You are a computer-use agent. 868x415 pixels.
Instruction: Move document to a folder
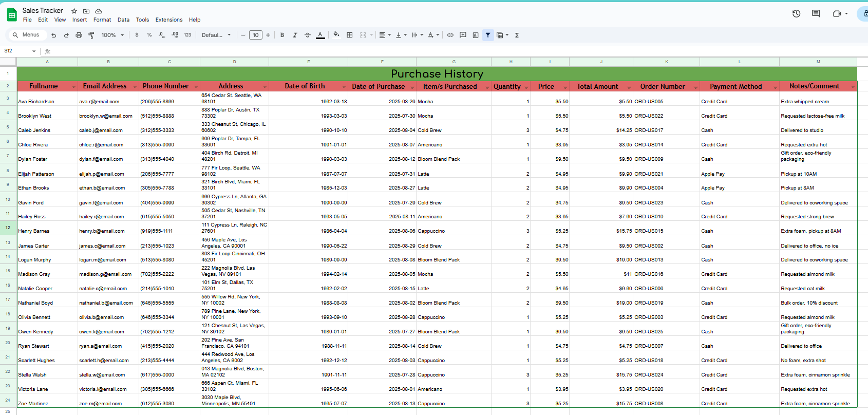tap(86, 11)
